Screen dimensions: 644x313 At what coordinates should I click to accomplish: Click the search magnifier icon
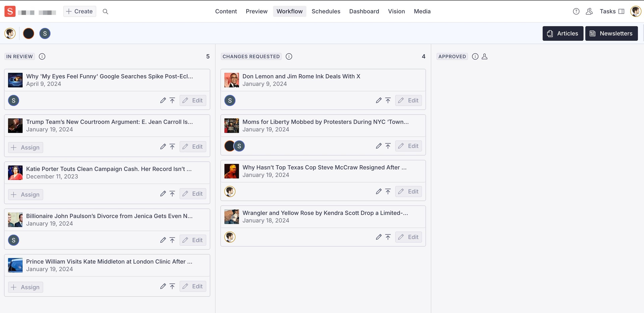point(105,12)
